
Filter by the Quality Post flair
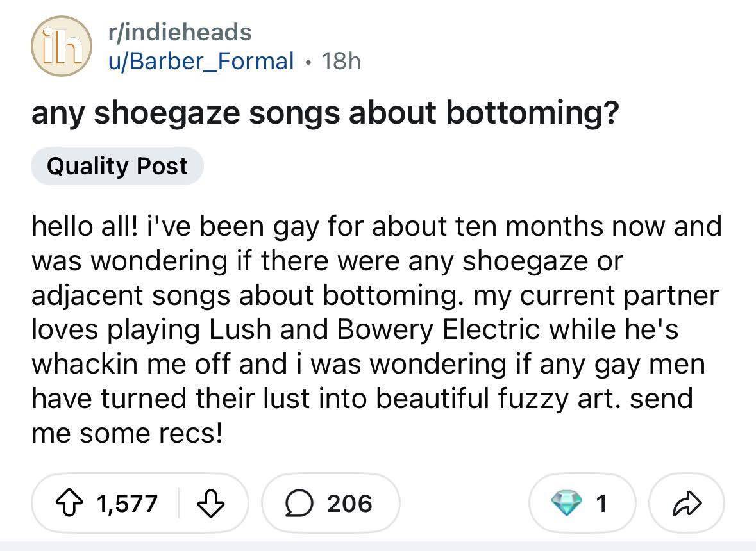[x=117, y=167]
